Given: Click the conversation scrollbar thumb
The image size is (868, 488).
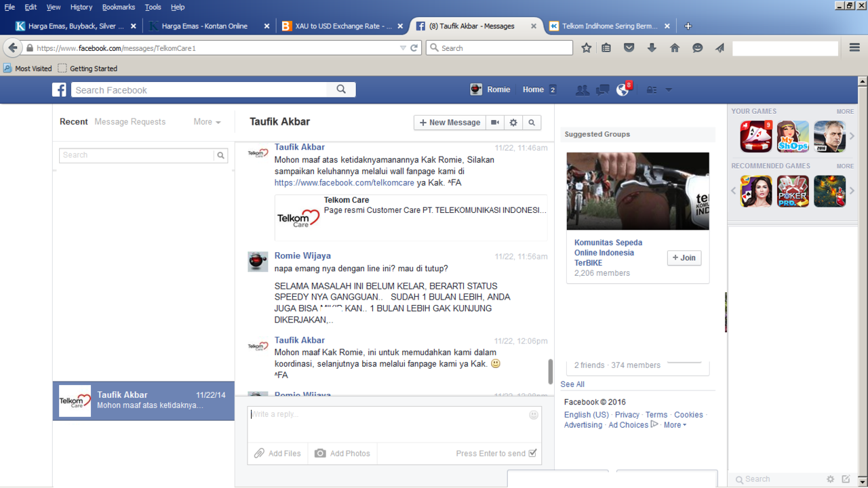Looking at the screenshot, I should click(x=551, y=371).
